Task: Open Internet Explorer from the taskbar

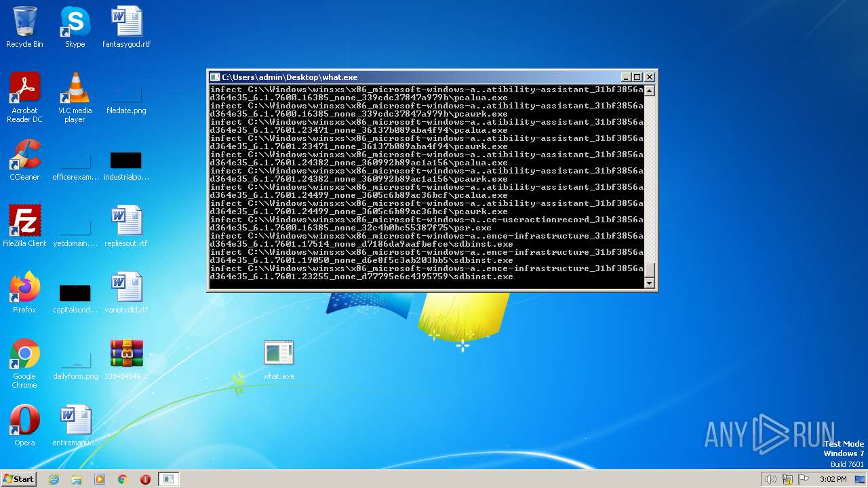Action: (54, 479)
